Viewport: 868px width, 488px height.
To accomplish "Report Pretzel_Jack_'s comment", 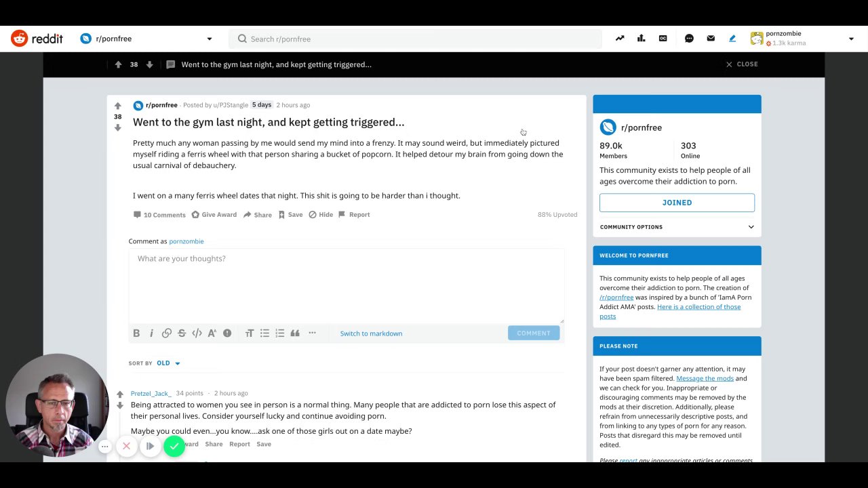I will pos(239,444).
